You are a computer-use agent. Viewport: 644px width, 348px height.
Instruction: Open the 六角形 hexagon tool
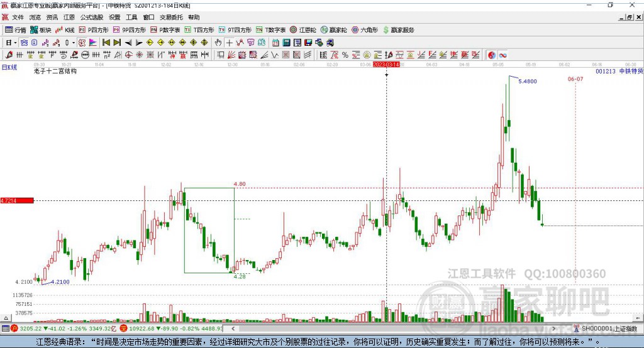(x=365, y=30)
